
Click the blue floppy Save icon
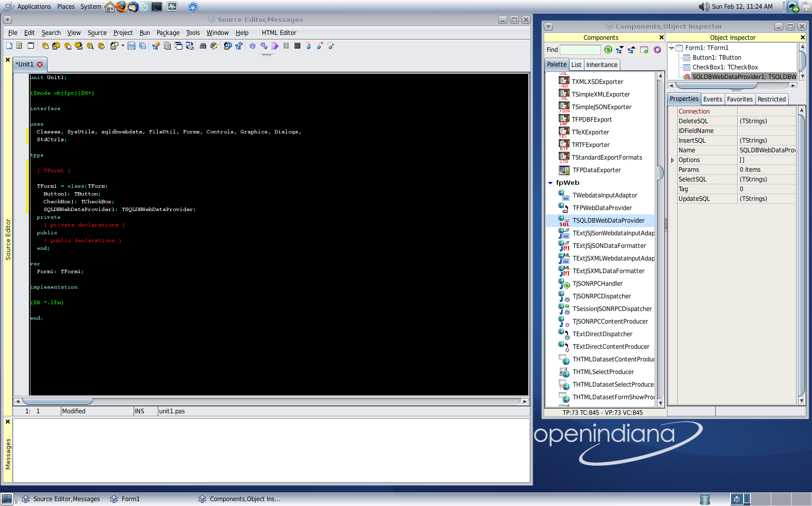pyautogui.click(x=131, y=46)
